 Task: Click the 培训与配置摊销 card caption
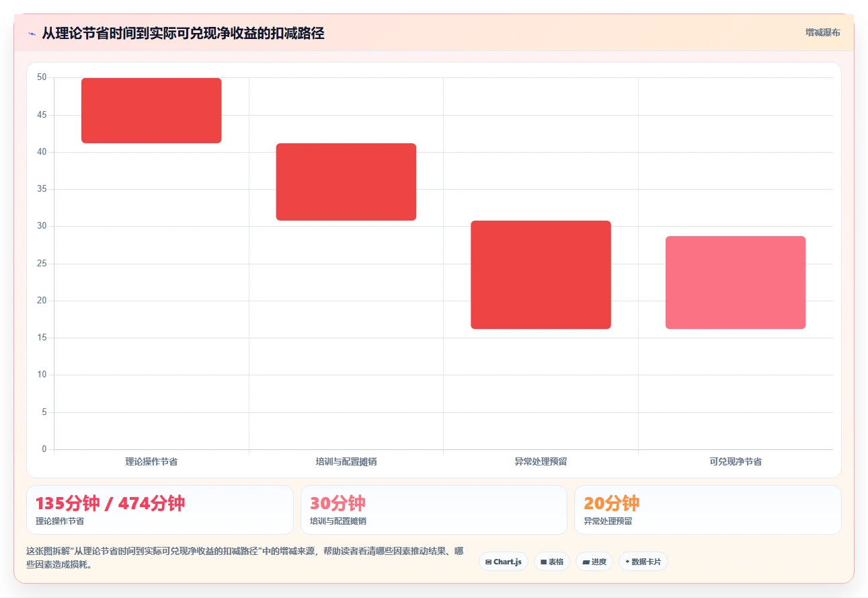tap(338, 521)
